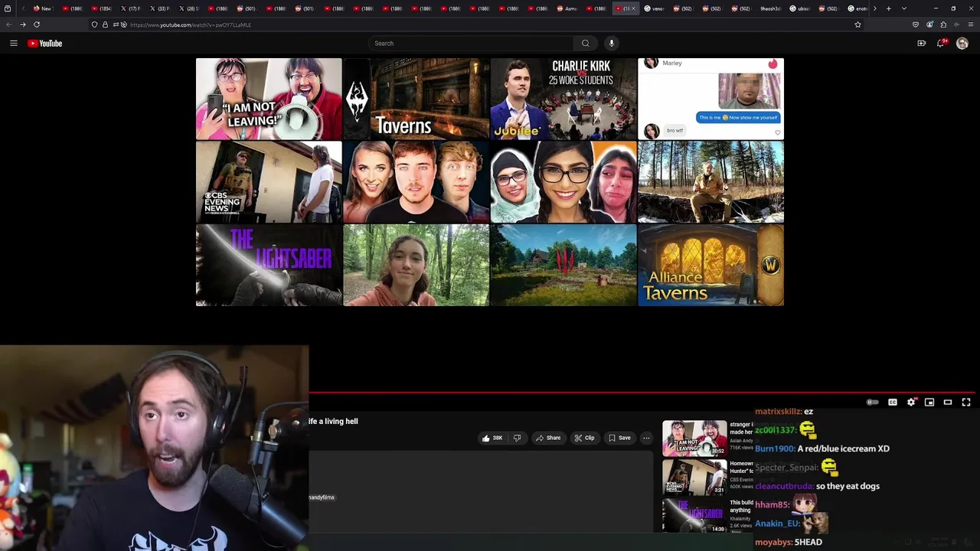Seek using the red video progress bar
Screen dimensions: 980x551
coord(642,393)
